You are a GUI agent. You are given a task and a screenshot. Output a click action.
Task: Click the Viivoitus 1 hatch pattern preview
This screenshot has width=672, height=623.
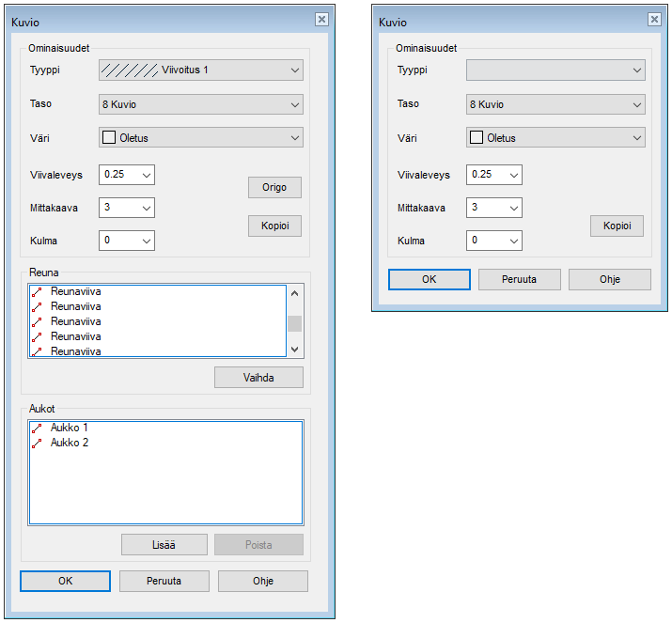[x=129, y=70]
